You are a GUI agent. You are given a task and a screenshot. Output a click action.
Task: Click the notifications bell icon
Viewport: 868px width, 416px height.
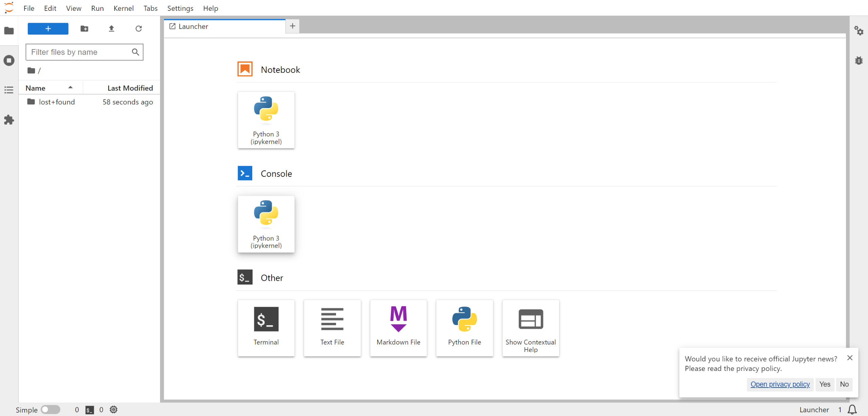coord(852,410)
